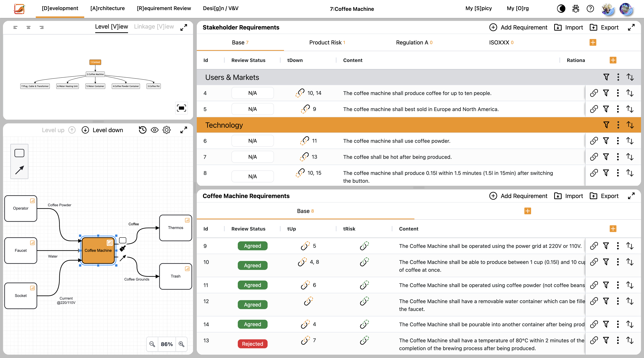Image resolution: width=644 pixels, height=358 pixels.
Task: Click fit-to-screen icon in level view
Action: pos(181,108)
